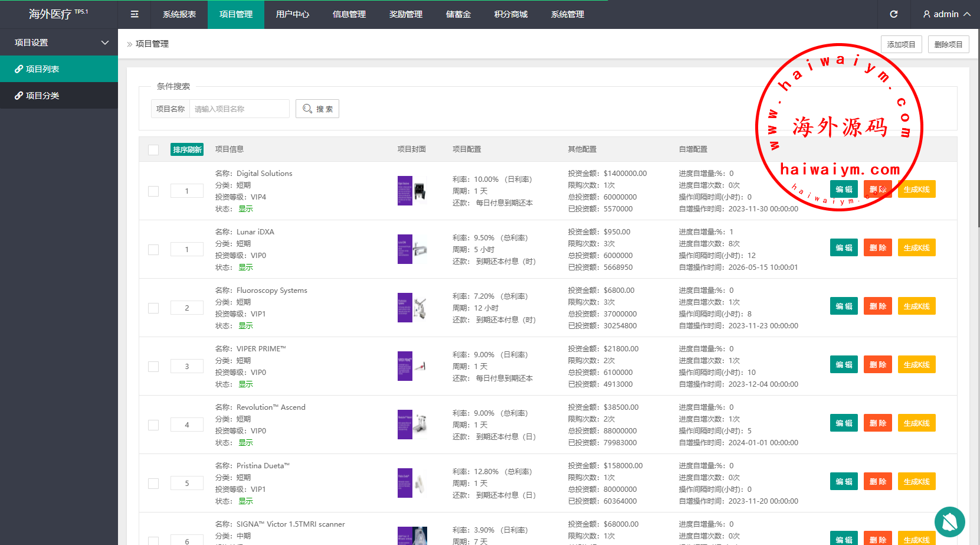Image resolution: width=980 pixels, height=545 pixels.
Task: Edit sort order field of Revolution Ascend
Action: pyautogui.click(x=187, y=425)
